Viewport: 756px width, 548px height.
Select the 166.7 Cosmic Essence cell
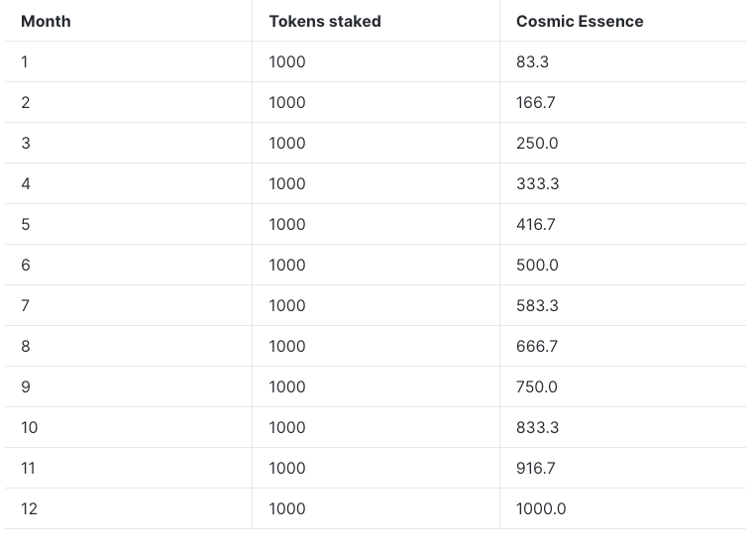coord(536,102)
